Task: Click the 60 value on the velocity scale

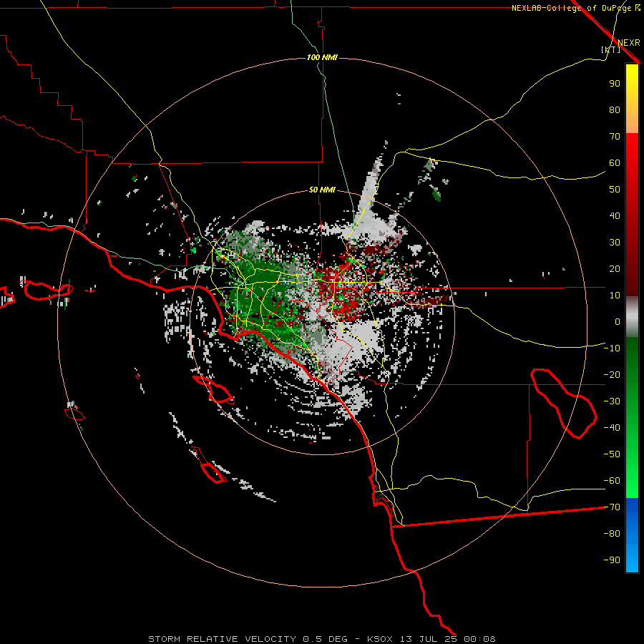Action: pyautogui.click(x=615, y=163)
